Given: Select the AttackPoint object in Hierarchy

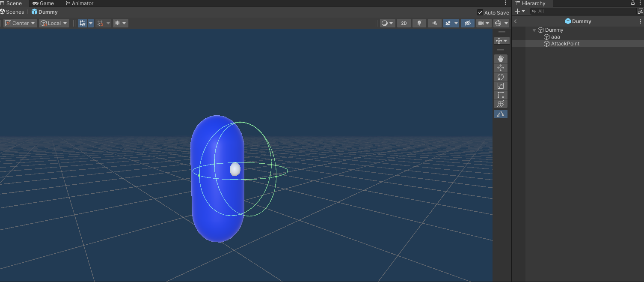Looking at the screenshot, I should [578, 44].
